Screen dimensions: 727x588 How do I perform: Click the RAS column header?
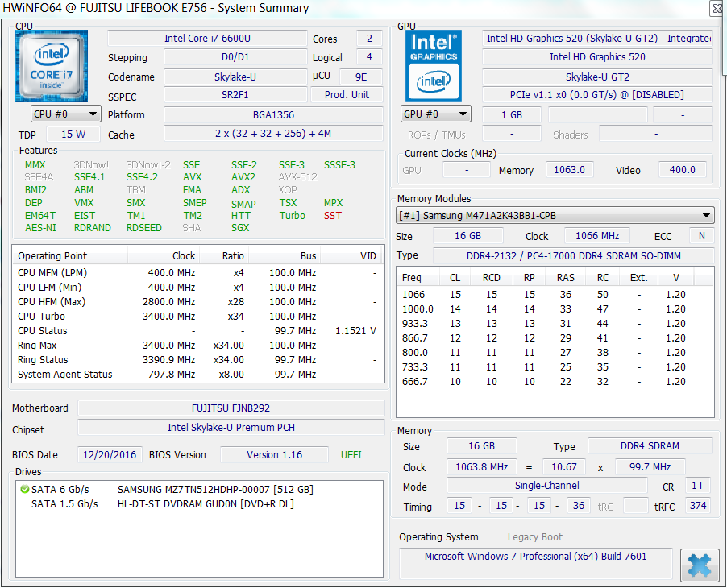tap(565, 278)
